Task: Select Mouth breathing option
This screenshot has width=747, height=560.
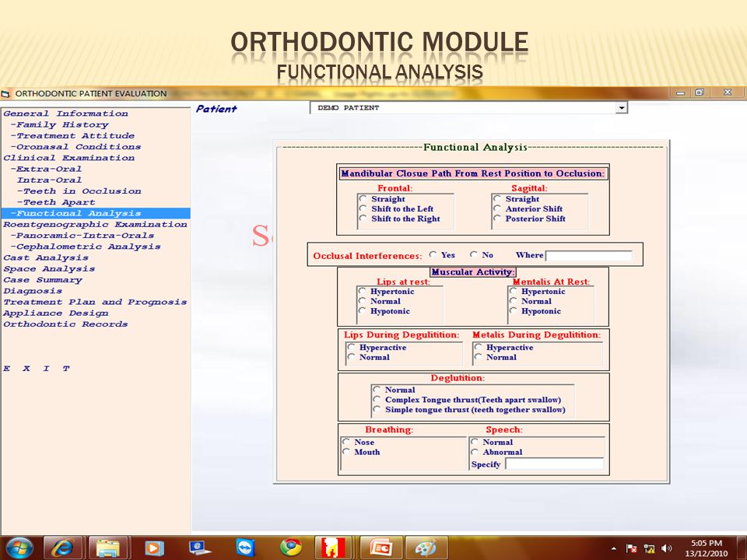Action: [x=346, y=452]
